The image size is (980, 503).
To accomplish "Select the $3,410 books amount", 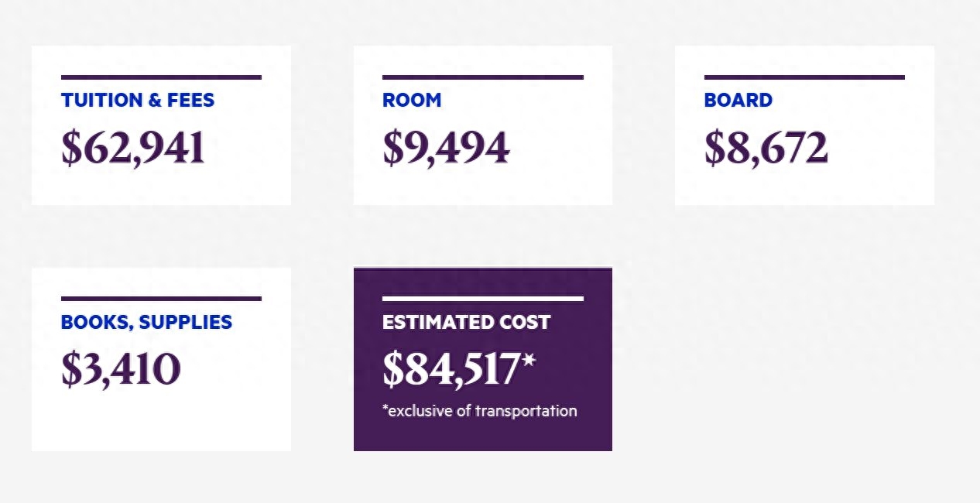I will click(121, 369).
